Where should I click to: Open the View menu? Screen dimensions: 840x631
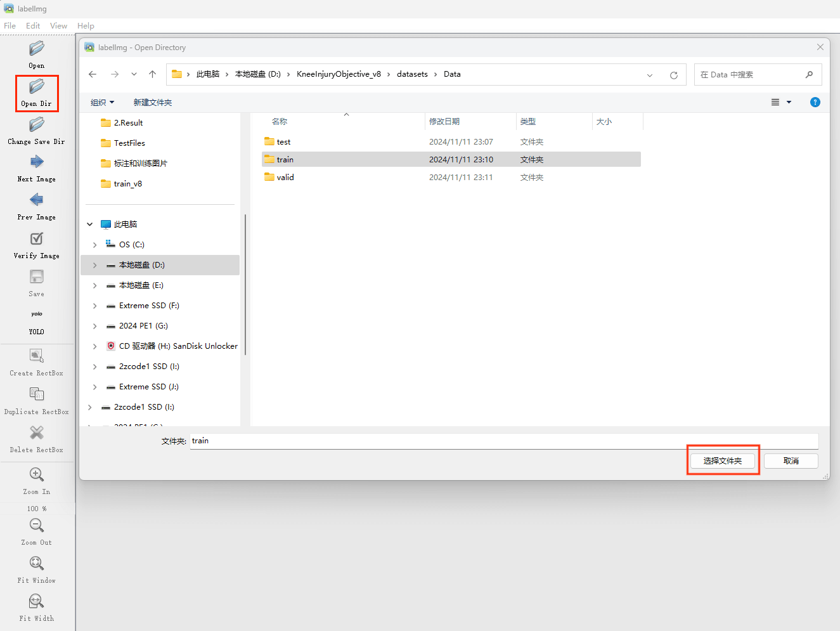58,26
